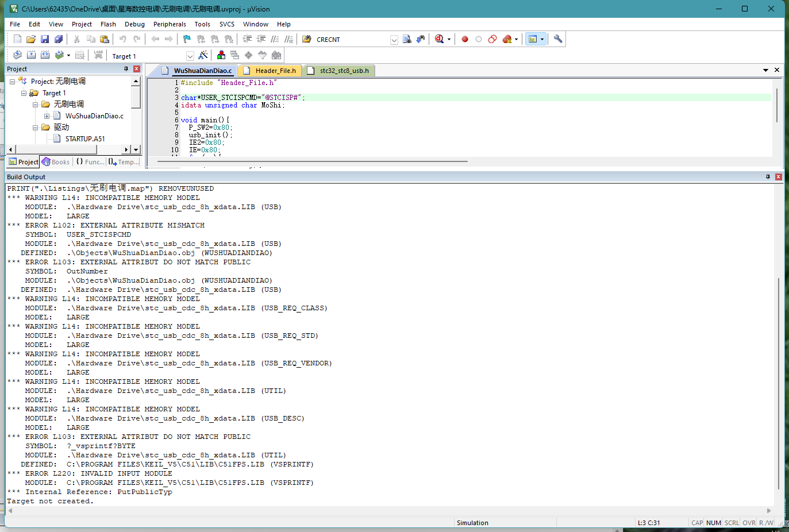
Task: Select STARTUP.A51 in project tree
Action: 85,139
